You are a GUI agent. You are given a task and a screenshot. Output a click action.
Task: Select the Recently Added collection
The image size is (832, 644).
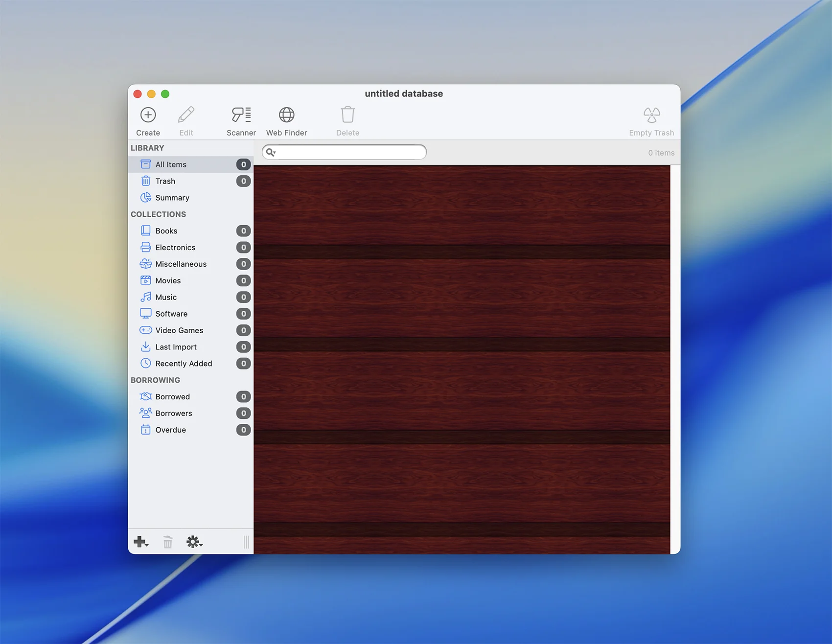184,364
